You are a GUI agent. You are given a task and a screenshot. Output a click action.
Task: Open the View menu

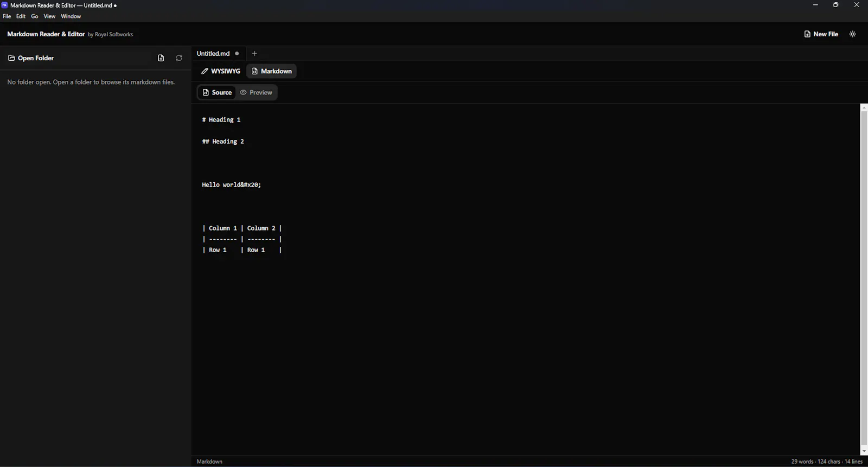click(49, 16)
